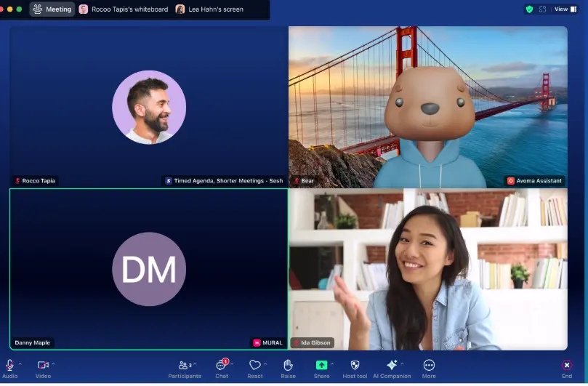The height and width of the screenshot is (386, 588).
Task: Expand the Share options chevron
Action: click(x=332, y=363)
